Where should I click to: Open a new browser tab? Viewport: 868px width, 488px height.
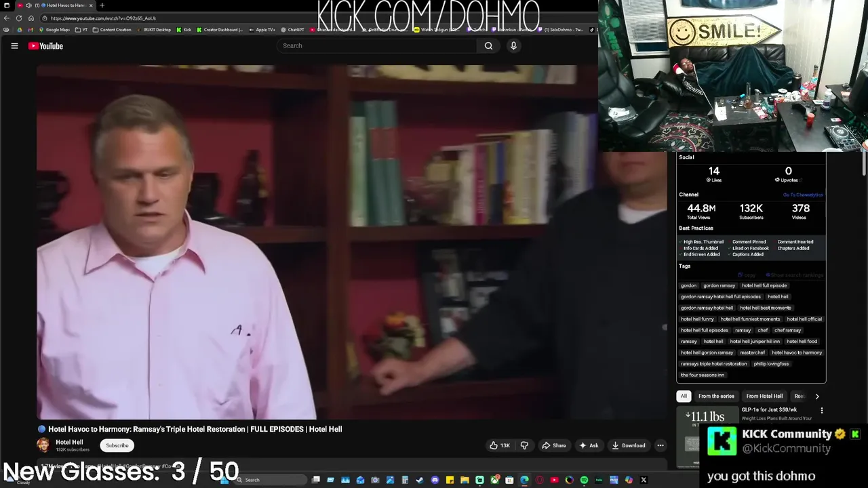tap(102, 5)
